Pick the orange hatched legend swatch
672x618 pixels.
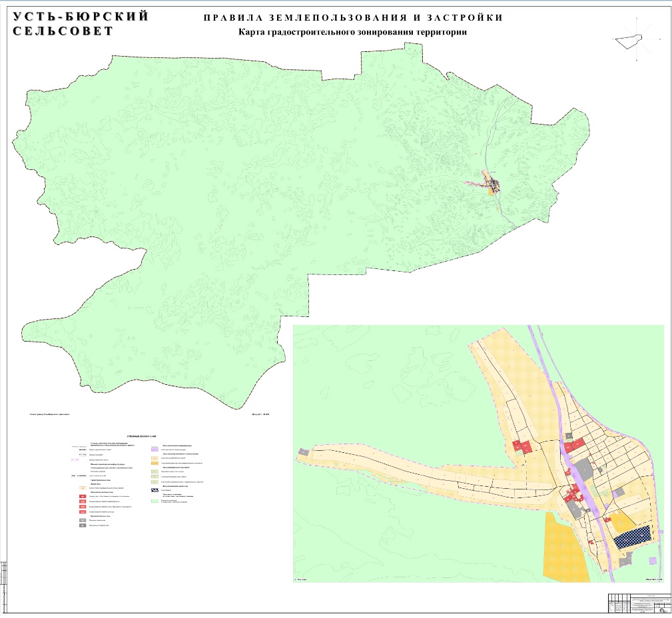154,462
